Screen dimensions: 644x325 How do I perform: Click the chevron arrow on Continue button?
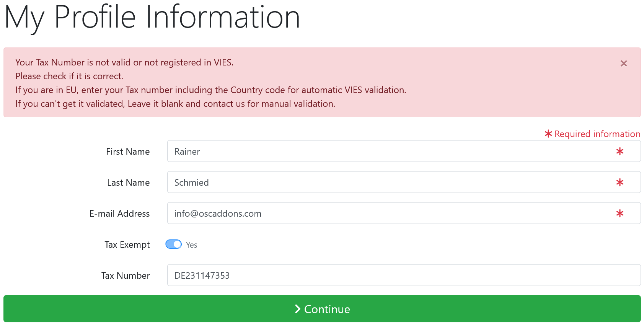click(298, 309)
